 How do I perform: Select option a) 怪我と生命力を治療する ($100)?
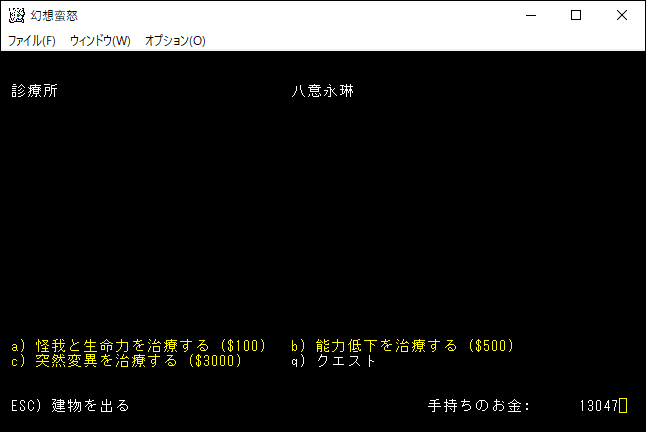click(139, 346)
